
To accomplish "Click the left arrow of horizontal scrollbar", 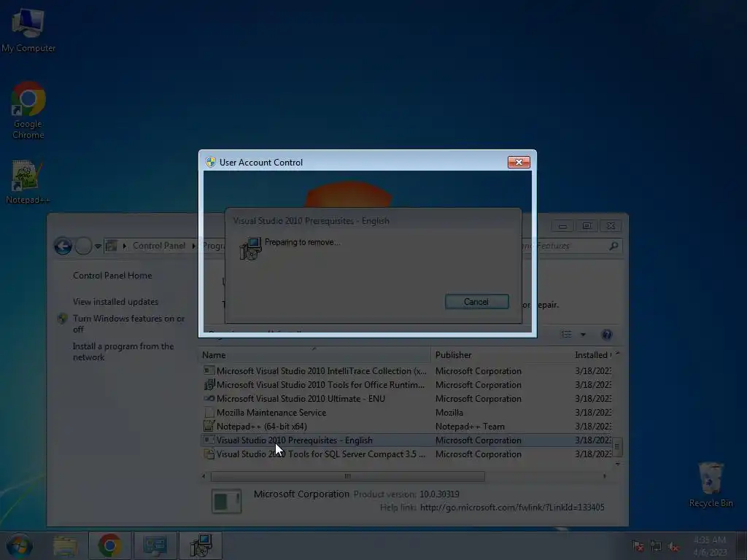I will pyautogui.click(x=204, y=476).
